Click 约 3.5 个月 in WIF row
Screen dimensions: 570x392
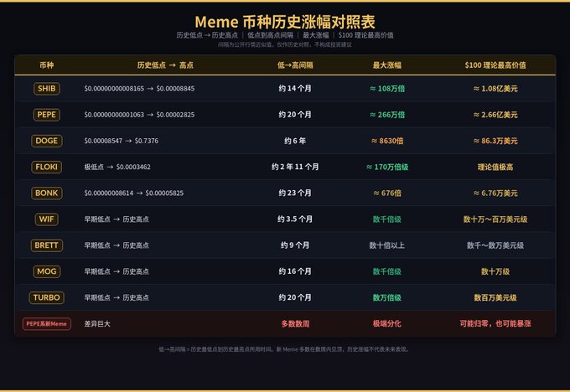click(295, 219)
